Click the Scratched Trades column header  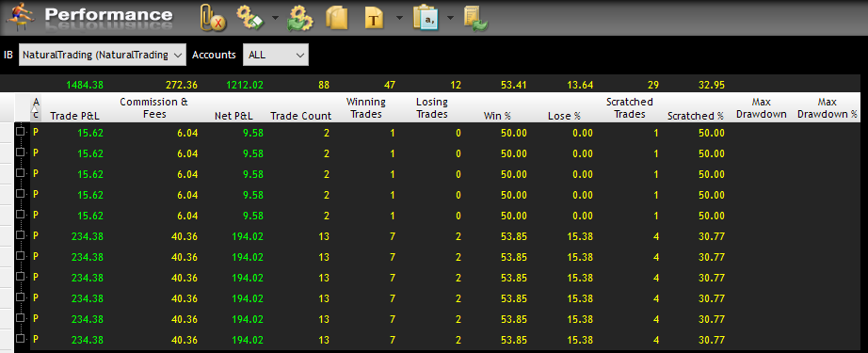pyautogui.click(x=630, y=108)
